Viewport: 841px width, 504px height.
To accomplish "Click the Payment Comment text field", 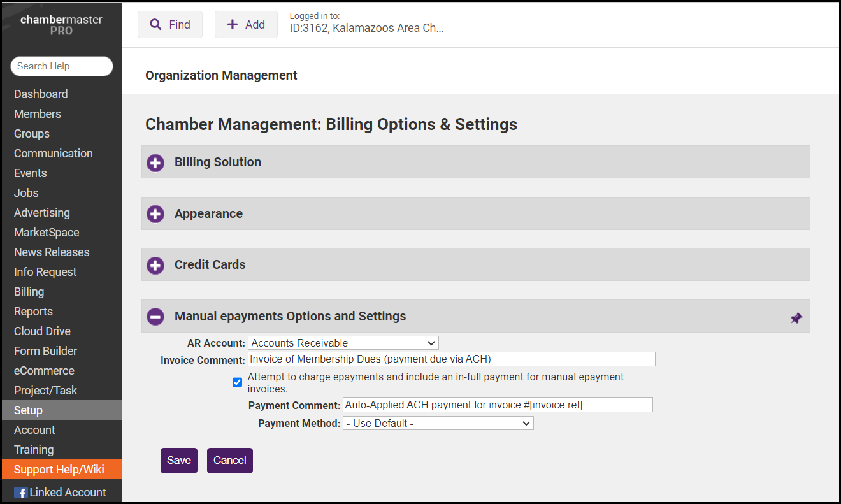I will [x=497, y=405].
